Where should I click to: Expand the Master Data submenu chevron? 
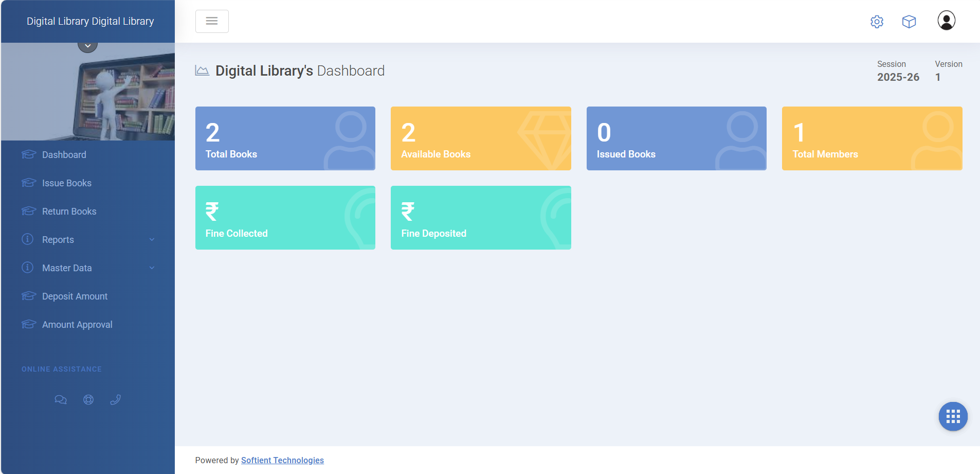(152, 268)
